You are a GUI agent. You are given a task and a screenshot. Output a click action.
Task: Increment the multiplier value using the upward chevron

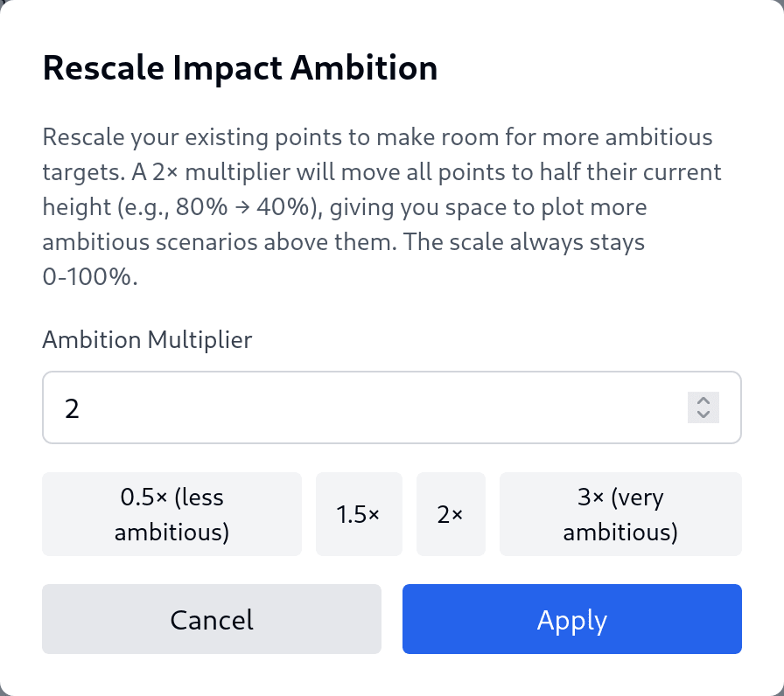(x=703, y=400)
